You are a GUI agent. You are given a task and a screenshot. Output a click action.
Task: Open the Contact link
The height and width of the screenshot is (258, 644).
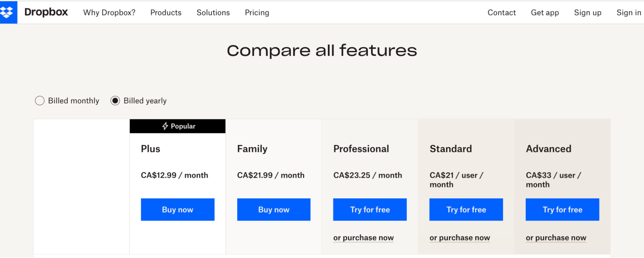[501, 13]
